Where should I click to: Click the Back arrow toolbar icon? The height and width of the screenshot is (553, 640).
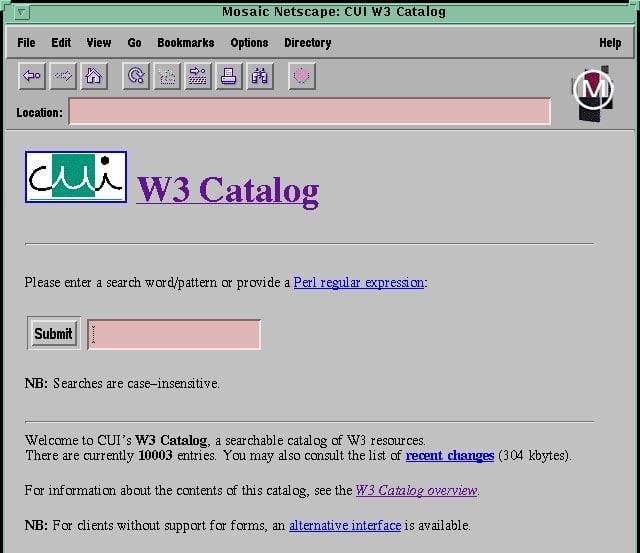[32, 76]
